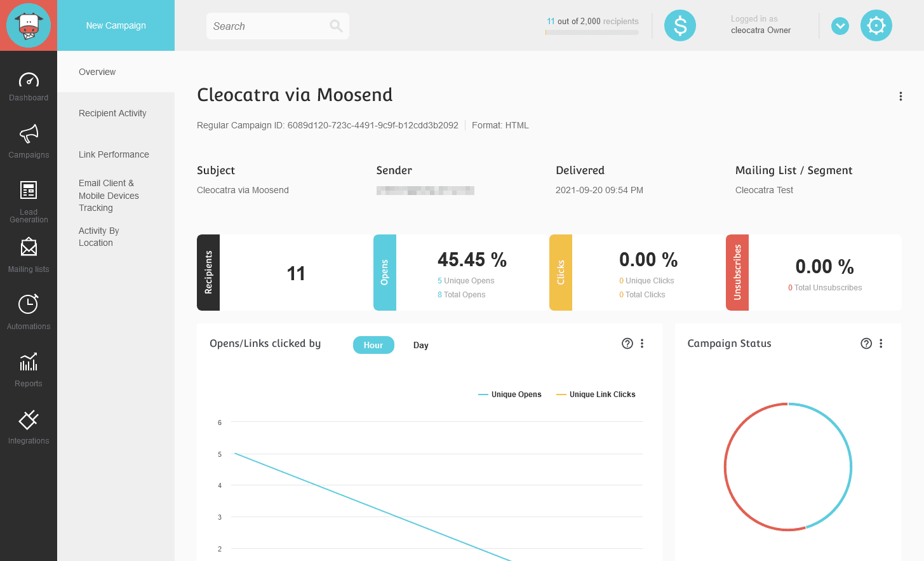The image size is (924, 561).
Task: Click '5 Unique Opens' link
Action: click(x=465, y=281)
